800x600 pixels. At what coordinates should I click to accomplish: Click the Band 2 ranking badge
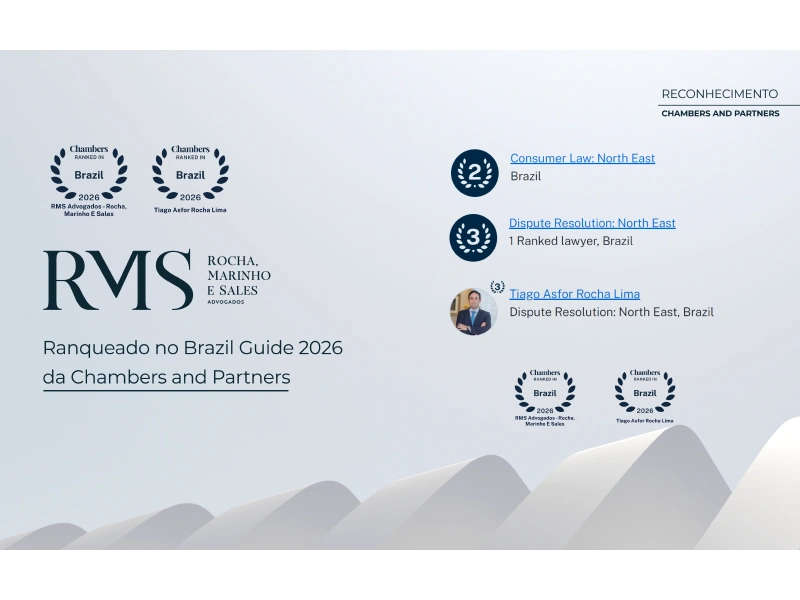point(474,173)
